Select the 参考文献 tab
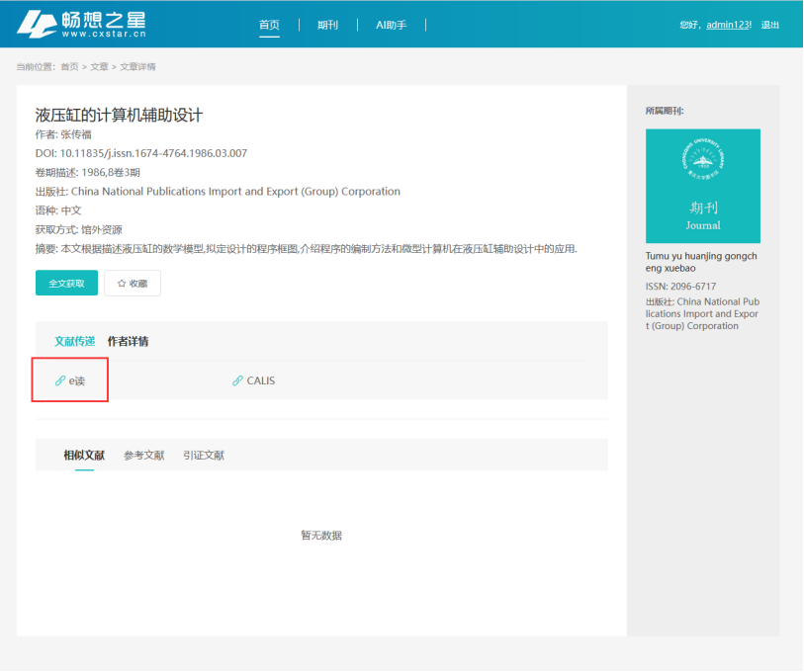The height and width of the screenshot is (672, 804). tap(143, 456)
